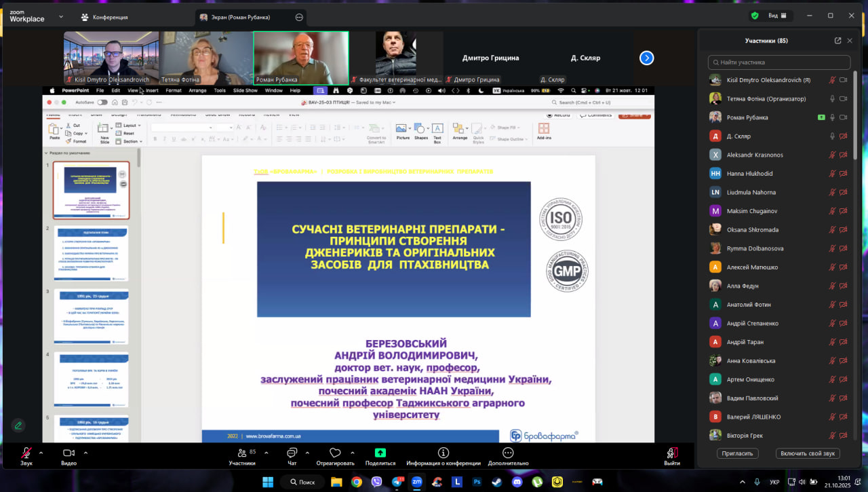Viewport: 868px width, 492px height.
Task: Leave the meeting via Выйти icon
Action: 672,453
